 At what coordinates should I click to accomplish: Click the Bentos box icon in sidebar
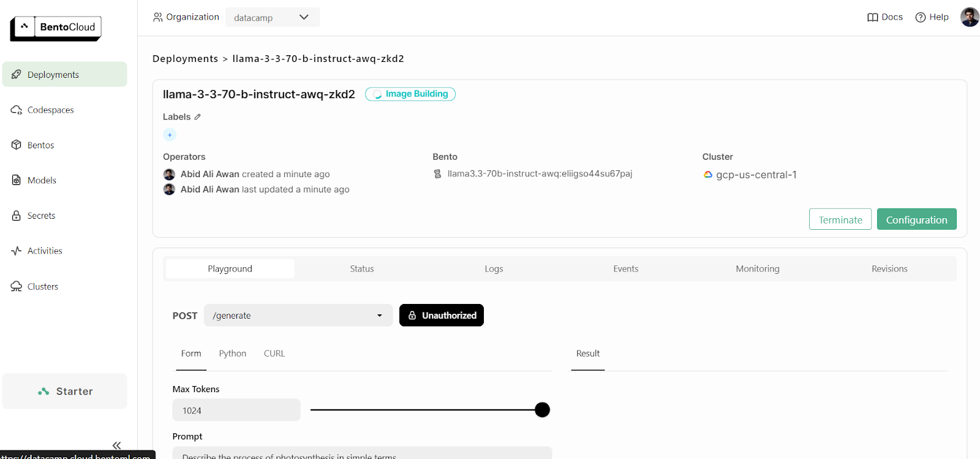tap(17, 145)
